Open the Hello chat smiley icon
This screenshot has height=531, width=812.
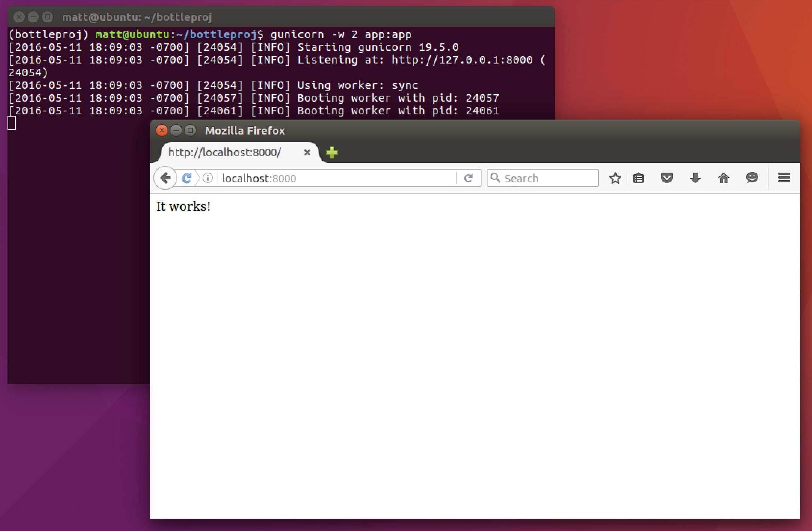click(x=752, y=178)
